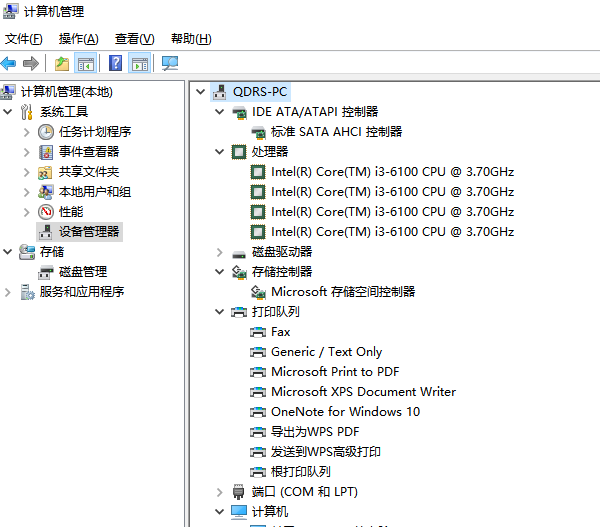This screenshot has height=527, width=600.
Task: Open the 帮助(H) menu
Action: pyautogui.click(x=191, y=39)
